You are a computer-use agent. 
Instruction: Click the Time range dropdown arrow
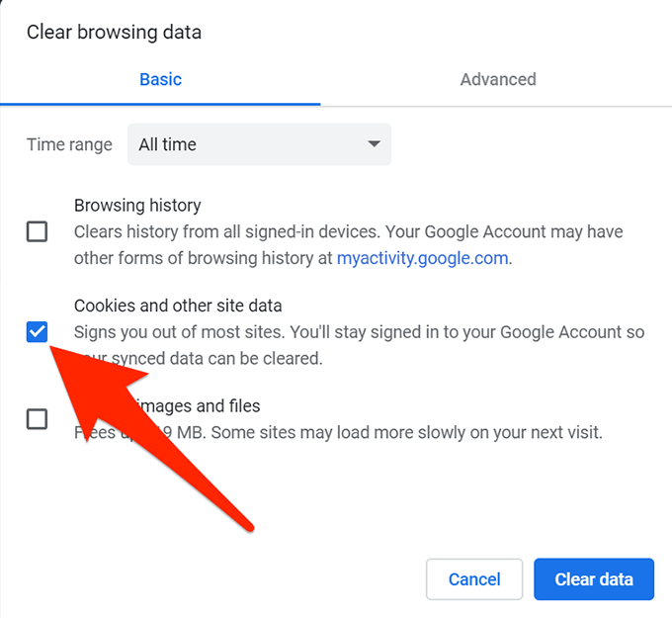[374, 144]
